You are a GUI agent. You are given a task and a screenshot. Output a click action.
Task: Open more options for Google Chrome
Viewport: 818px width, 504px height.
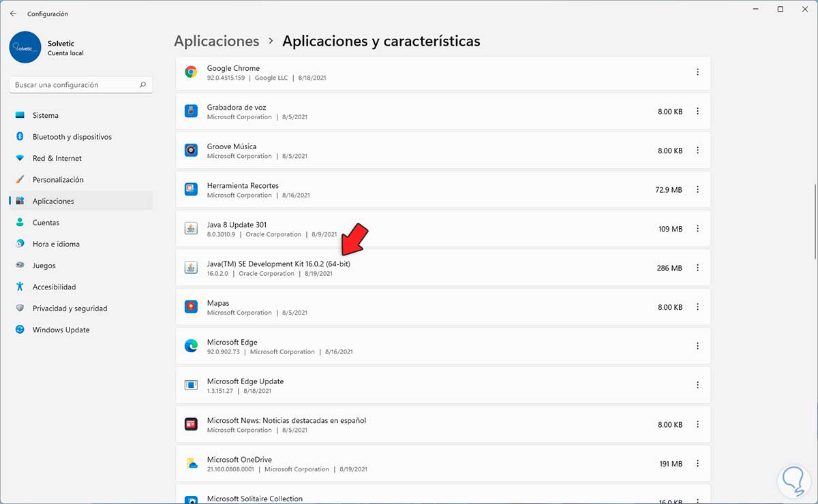tap(697, 72)
